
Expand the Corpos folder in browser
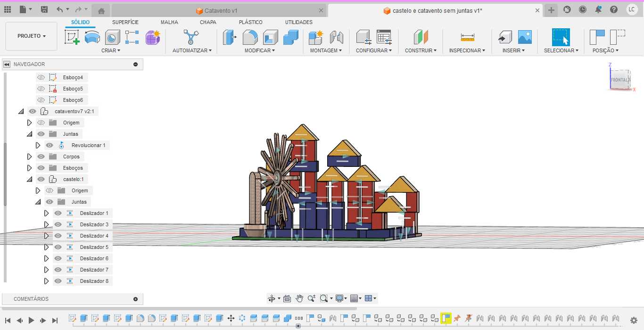(x=29, y=157)
